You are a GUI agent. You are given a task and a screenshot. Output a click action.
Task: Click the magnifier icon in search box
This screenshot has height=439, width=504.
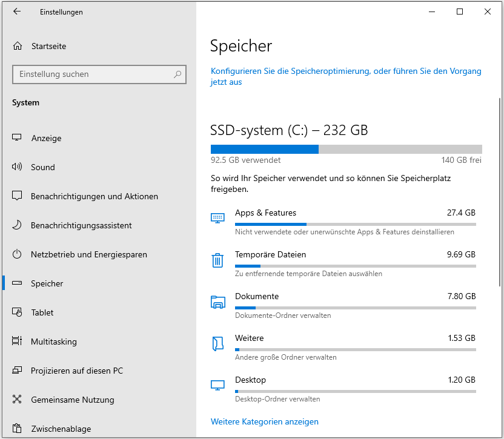point(177,74)
